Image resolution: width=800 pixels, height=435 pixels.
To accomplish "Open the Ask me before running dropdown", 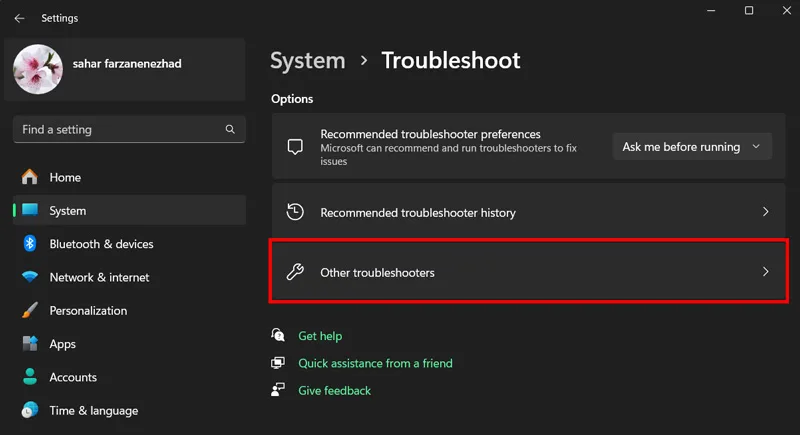I will (x=692, y=147).
